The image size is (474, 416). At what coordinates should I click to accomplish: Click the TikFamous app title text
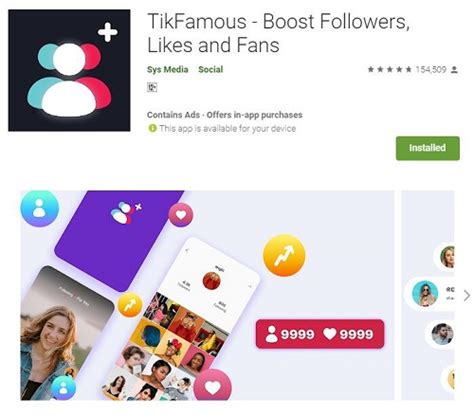[278, 33]
